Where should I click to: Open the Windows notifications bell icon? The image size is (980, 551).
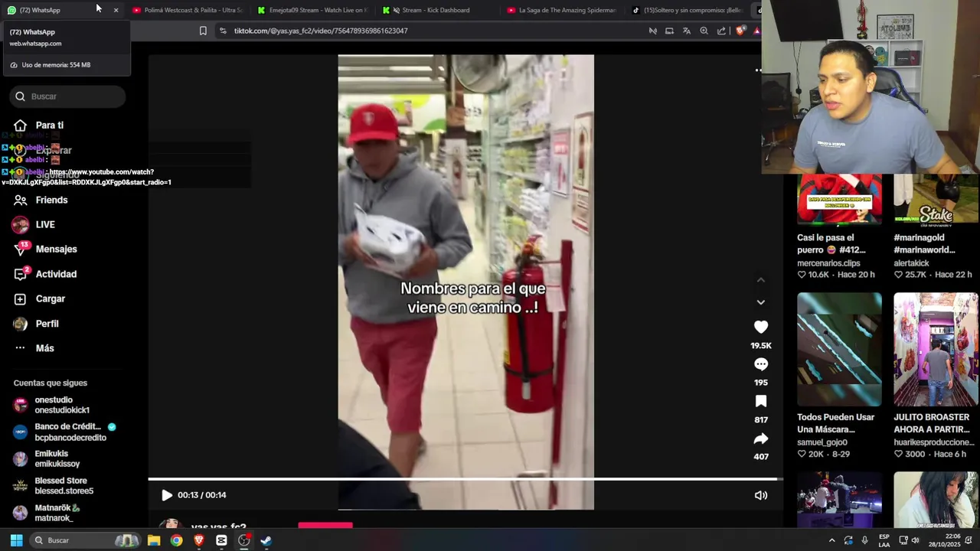pyautogui.click(x=969, y=540)
